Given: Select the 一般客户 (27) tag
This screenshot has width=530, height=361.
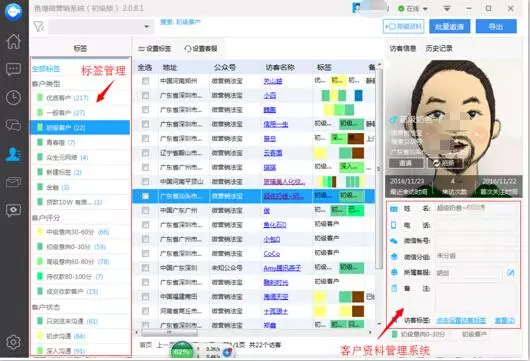Looking at the screenshot, I should 80,113.
